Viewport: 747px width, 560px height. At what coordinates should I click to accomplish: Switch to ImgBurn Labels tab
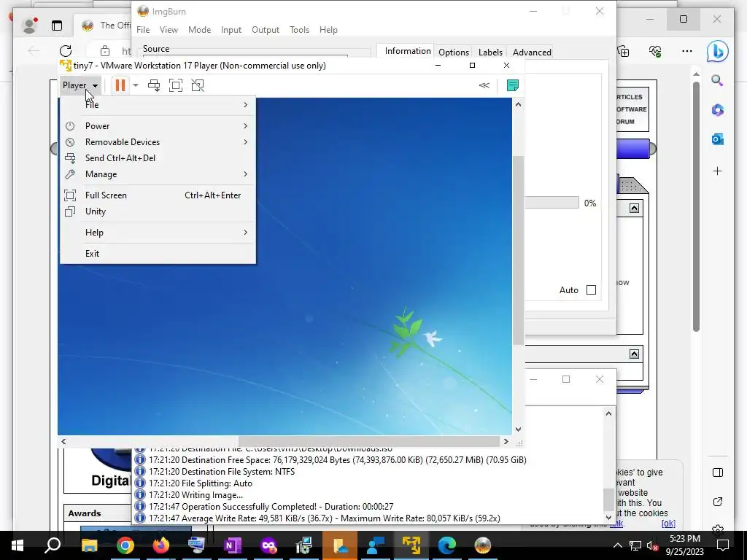[490, 52]
